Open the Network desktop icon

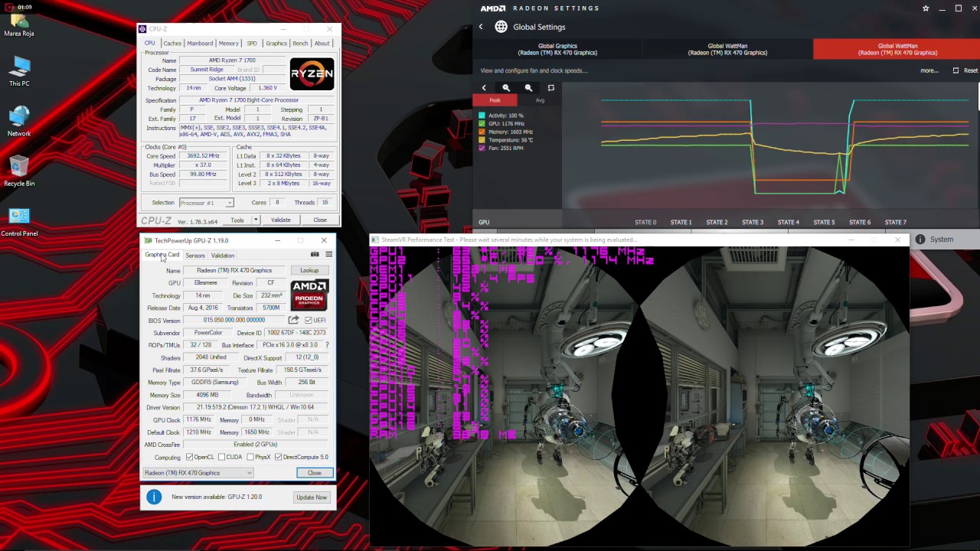point(19,121)
